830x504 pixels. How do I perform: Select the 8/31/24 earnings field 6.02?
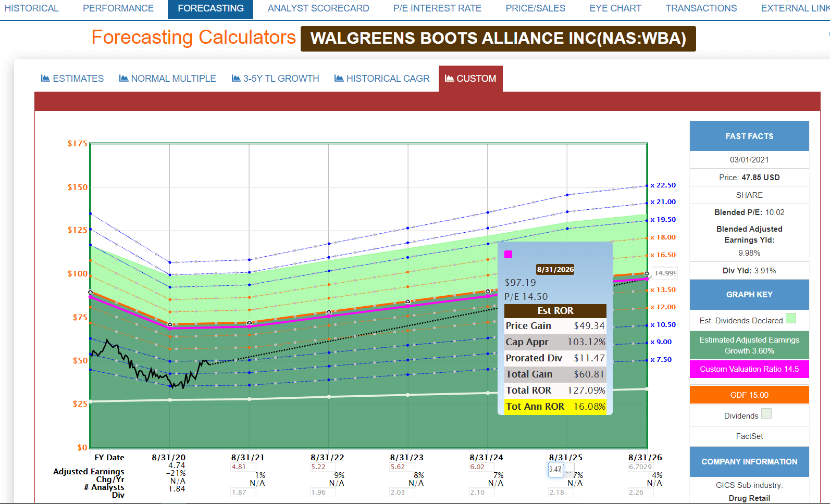(x=481, y=467)
